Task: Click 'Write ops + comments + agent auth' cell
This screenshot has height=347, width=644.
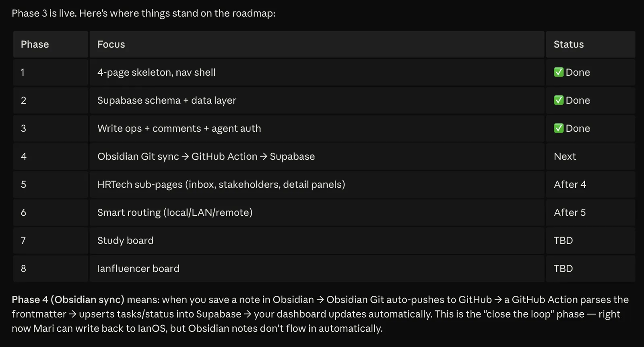Action: (317, 129)
